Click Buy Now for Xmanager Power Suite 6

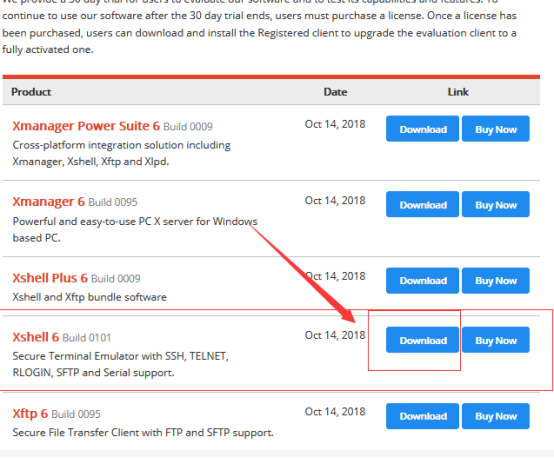(x=496, y=129)
